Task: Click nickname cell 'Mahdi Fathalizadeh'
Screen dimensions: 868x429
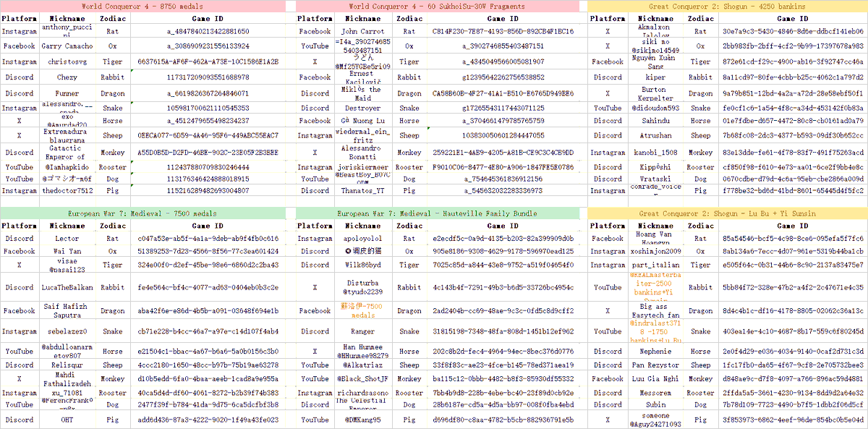Action: coord(67,378)
